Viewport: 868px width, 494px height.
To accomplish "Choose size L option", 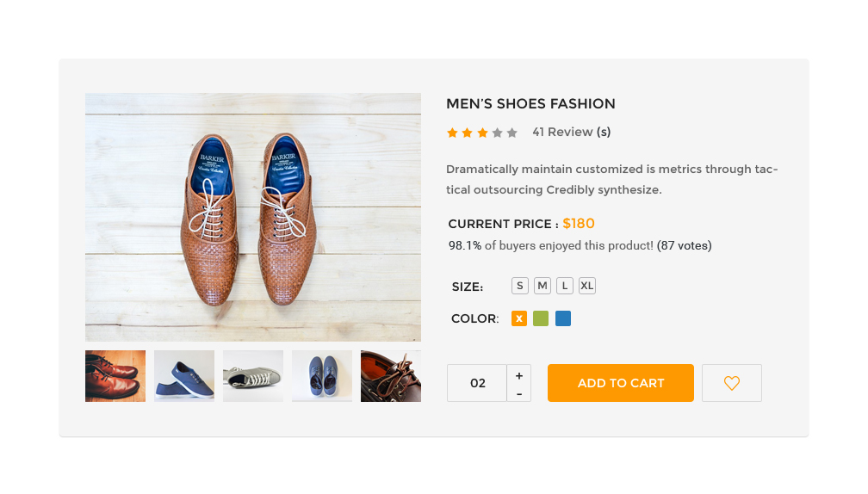I will pyautogui.click(x=565, y=286).
